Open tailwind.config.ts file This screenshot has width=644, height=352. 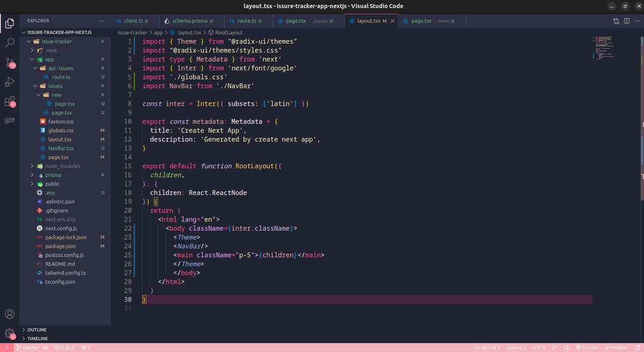click(x=64, y=272)
